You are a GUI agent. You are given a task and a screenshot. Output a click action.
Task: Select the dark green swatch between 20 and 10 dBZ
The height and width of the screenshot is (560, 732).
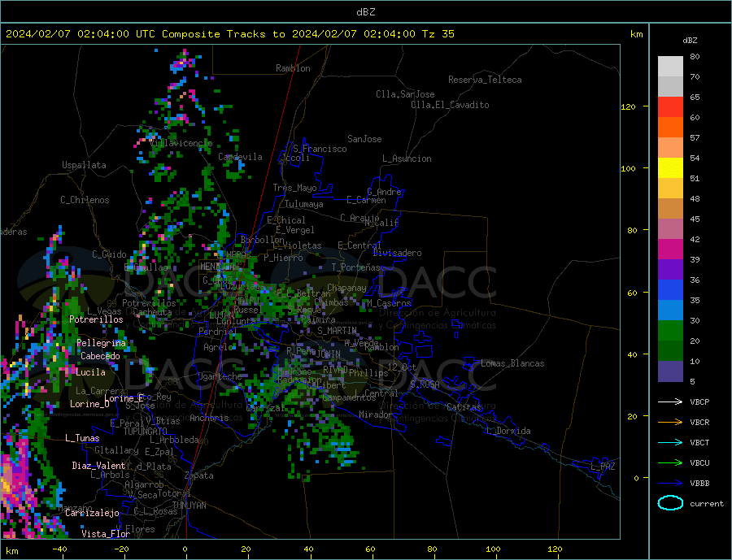[670, 351]
